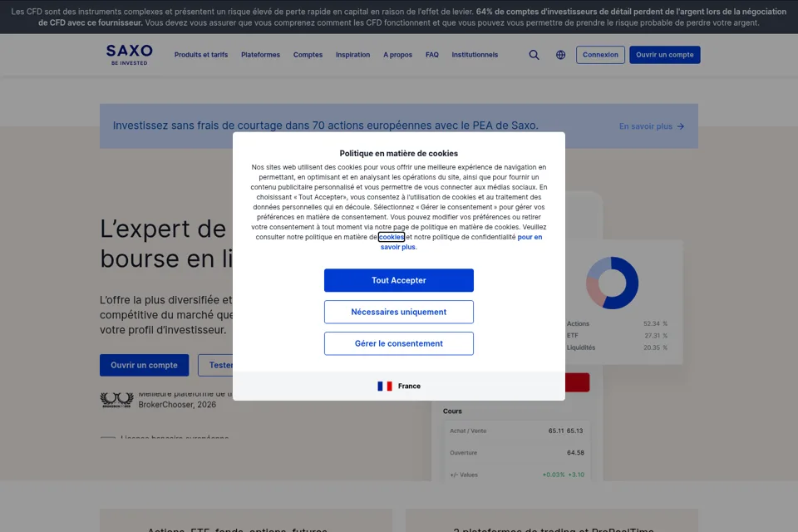Click the +/- Values row
Screen dimensions: 798x532
pyautogui.click(x=516, y=475)
